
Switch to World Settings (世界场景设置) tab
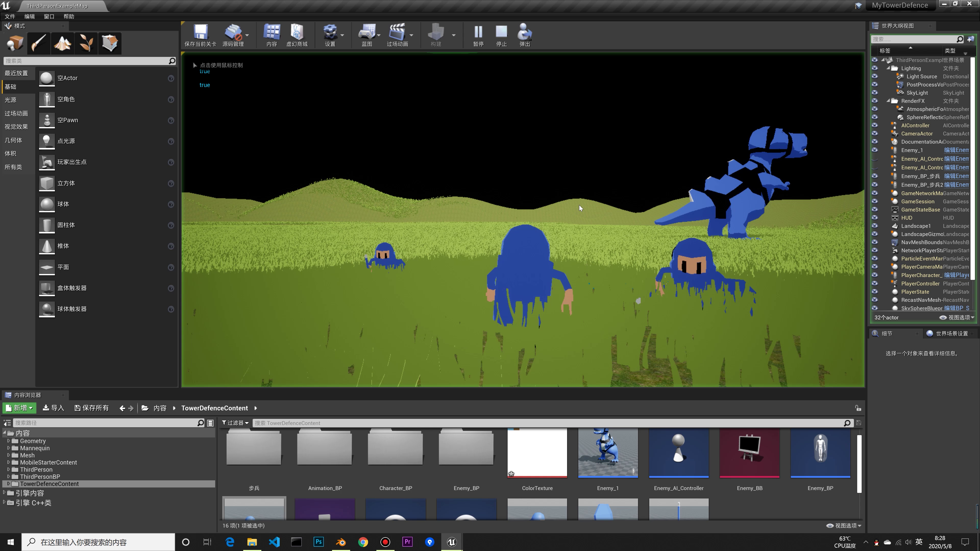pyautogui.click(x=951, y=333)
